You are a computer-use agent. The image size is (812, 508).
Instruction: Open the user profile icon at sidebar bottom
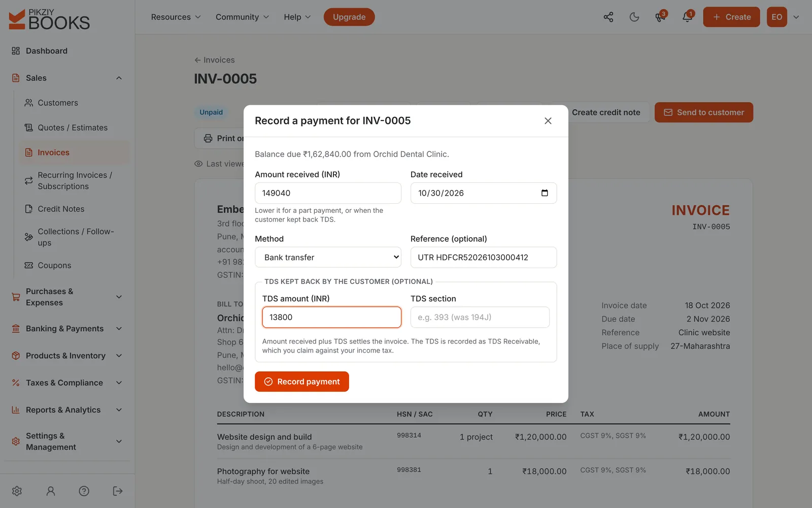coord(51,491)
